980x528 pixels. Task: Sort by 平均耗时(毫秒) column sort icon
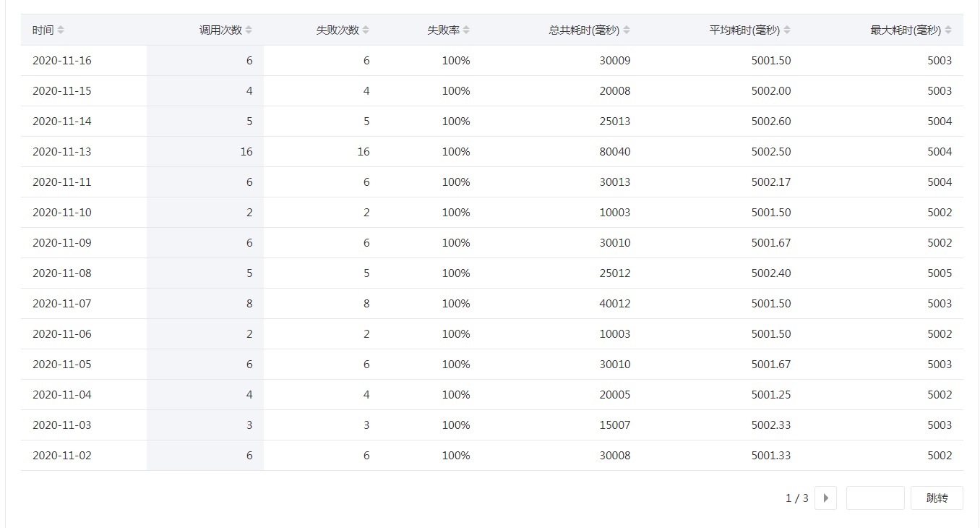point(787,30)
